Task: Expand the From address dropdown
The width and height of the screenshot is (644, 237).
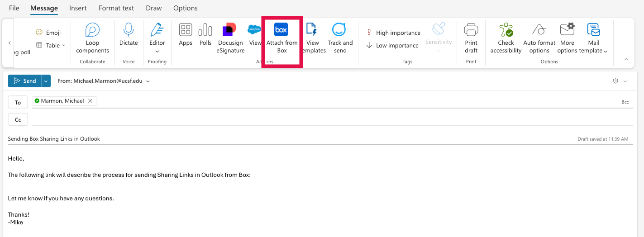Action: (x=148, y=81)
